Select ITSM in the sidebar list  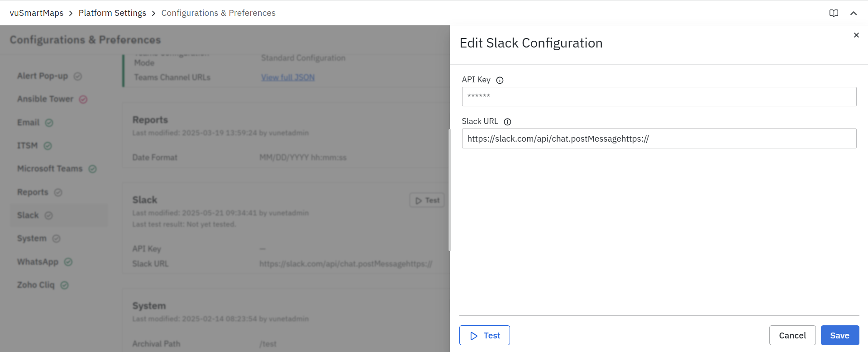pos(28,146)
